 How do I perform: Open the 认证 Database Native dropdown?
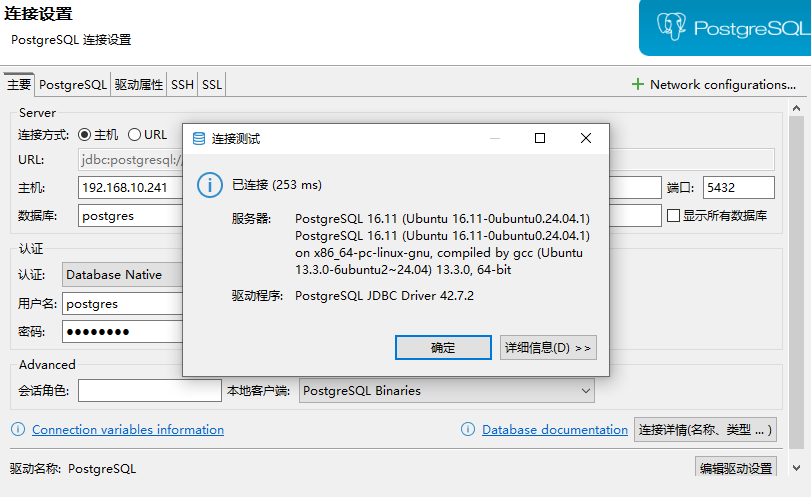tap(120, 274)
